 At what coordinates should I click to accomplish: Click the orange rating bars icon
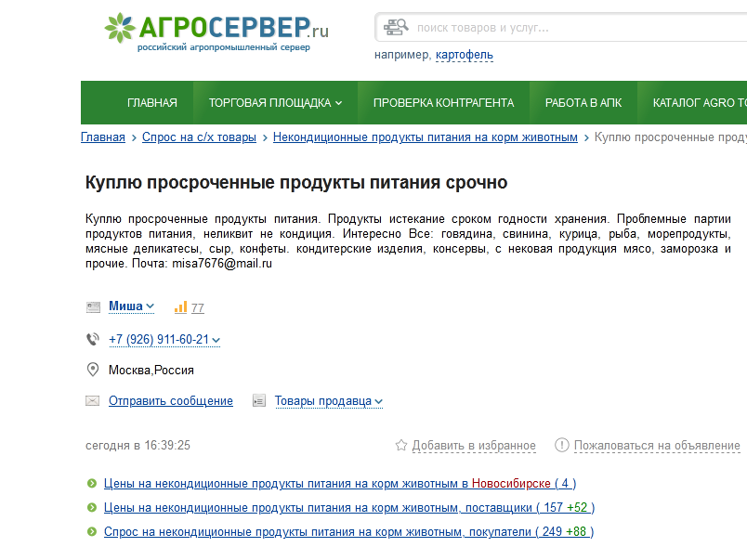[x=180, y=307]
